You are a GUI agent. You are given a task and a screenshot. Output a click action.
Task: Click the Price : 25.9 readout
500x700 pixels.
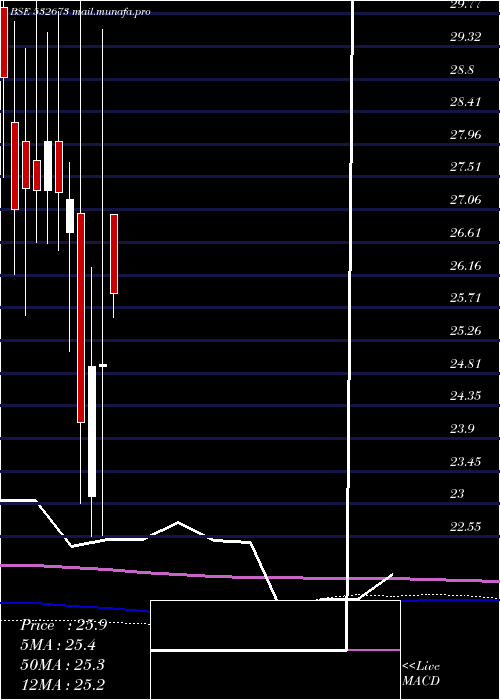[x=63, y=625]
